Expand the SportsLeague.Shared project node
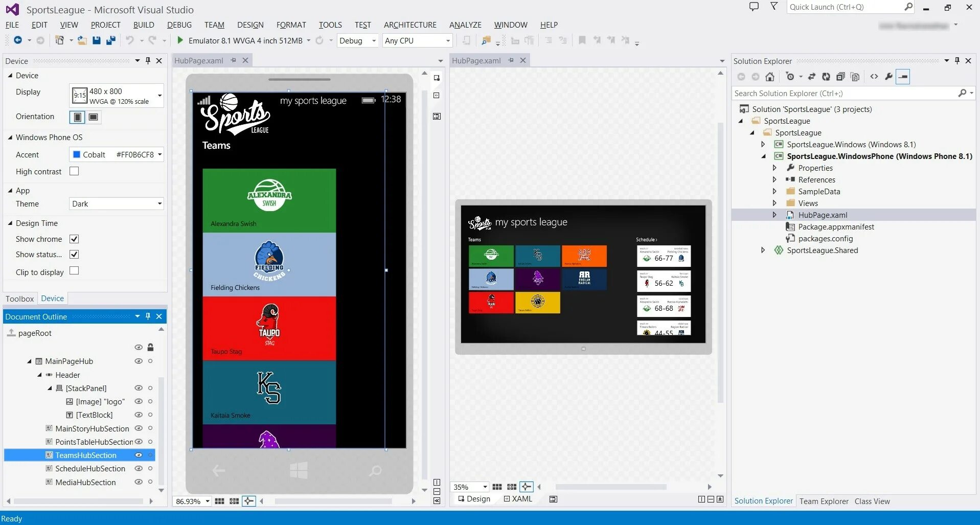The image size is (980, 525). click(x=763, y=250)
